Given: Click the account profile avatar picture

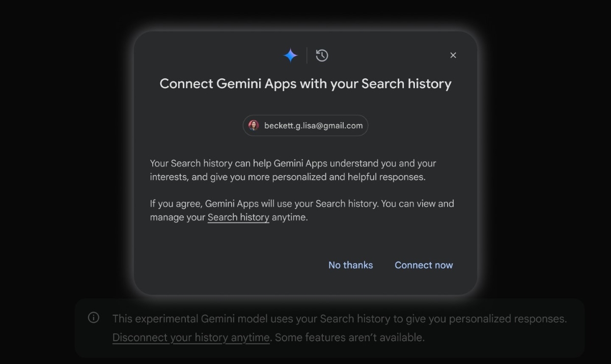Looking at the screenshot, I should (x=254, y=125).
